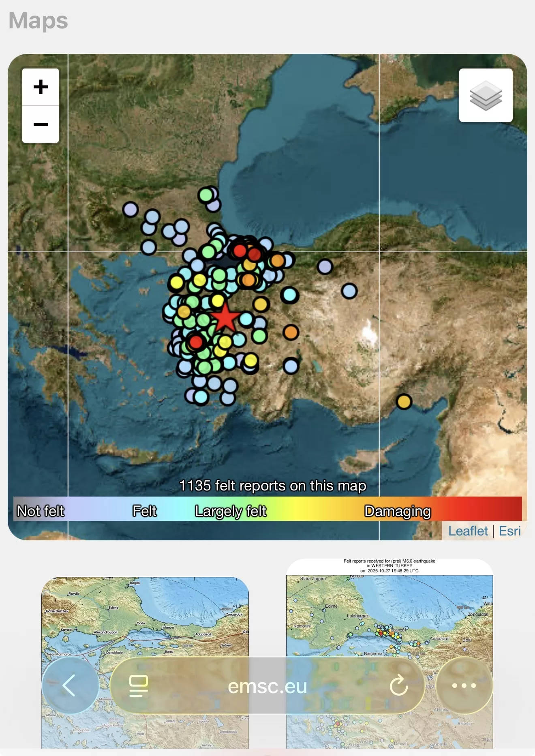Image resolution: width=535 pixels, height=756 pixels.
Task: Select the light blue marker farthest east in Anatolia
Action: click(349, 291)
